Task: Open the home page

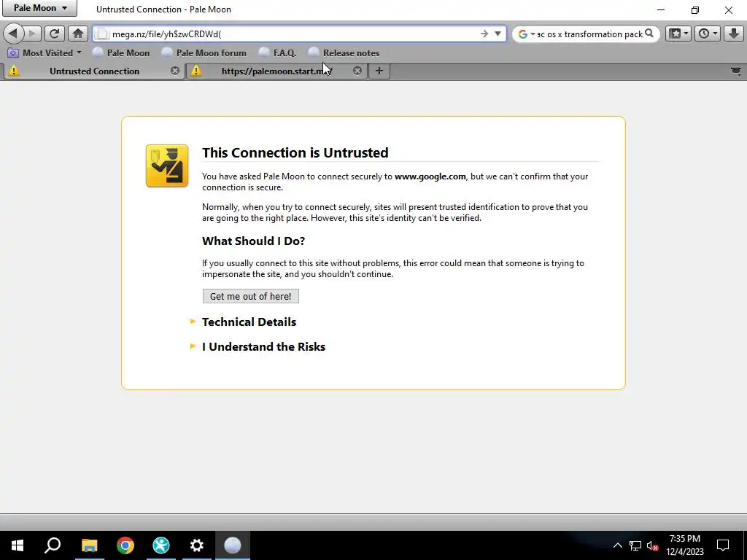Action: (77, 34)
